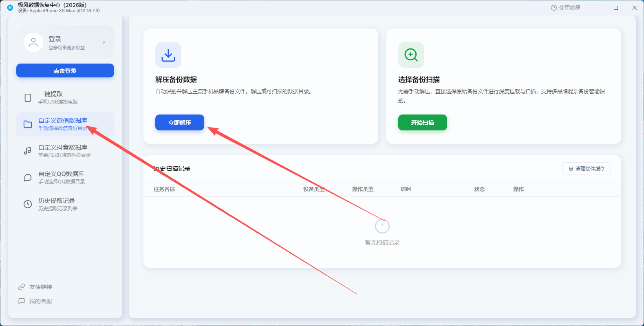
Task: Select 一键提取 in the sidebar
Action: coord(65,98)
